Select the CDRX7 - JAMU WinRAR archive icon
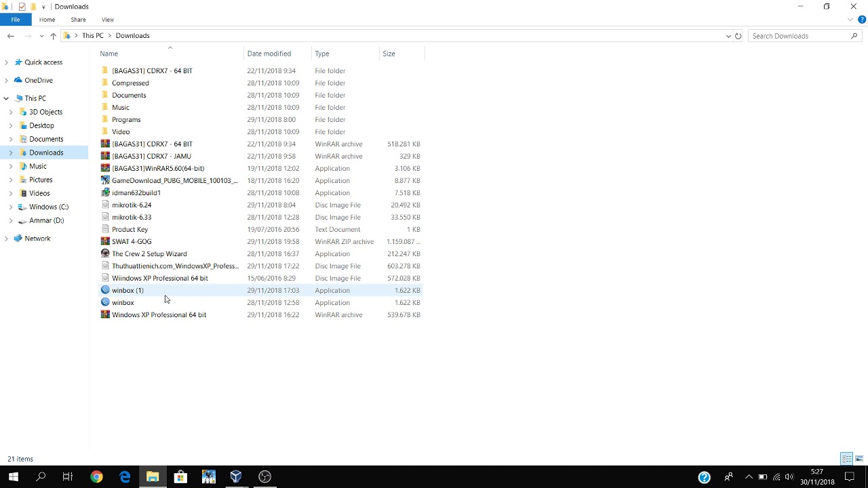 (105, 156)
